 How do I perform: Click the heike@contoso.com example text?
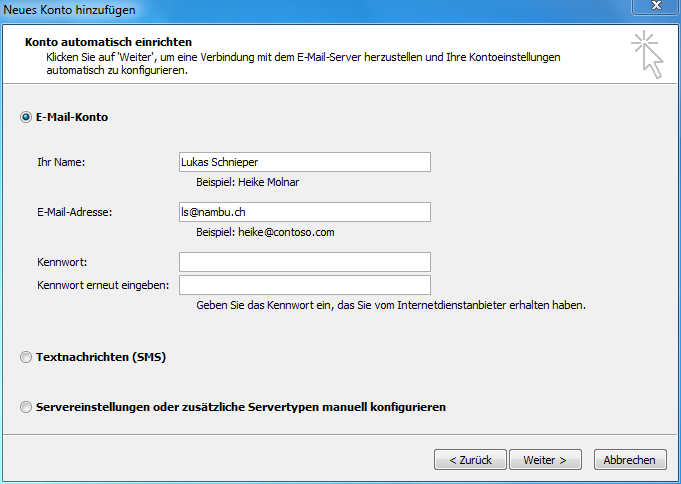pos(286,232)
